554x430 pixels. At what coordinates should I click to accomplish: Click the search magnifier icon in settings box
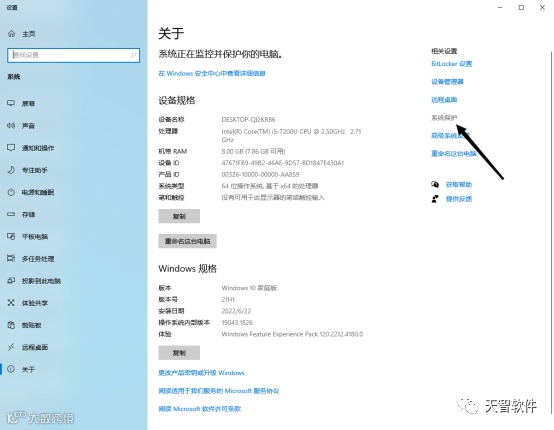133,55
